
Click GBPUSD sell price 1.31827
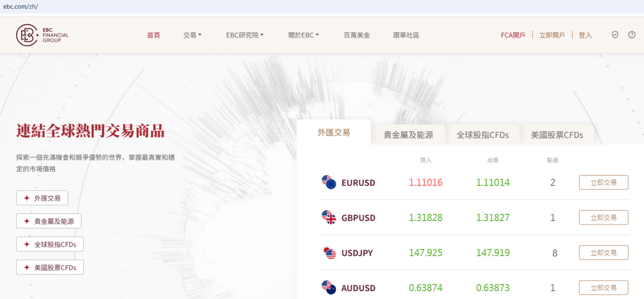pos(493,218)
